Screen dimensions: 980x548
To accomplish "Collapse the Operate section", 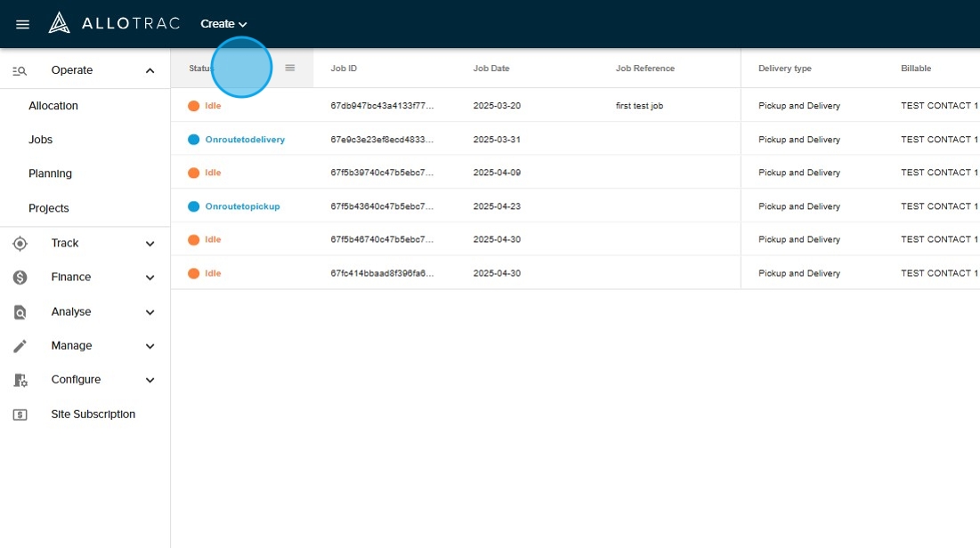I will 150,71.
